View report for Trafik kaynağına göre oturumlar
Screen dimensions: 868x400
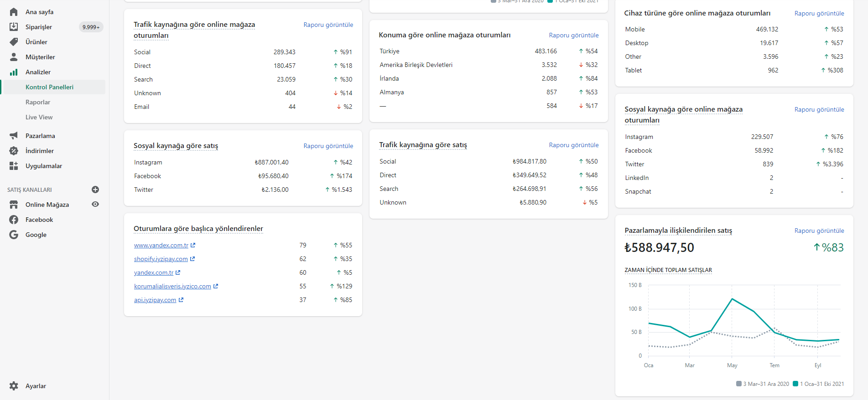tap(328, 25)
